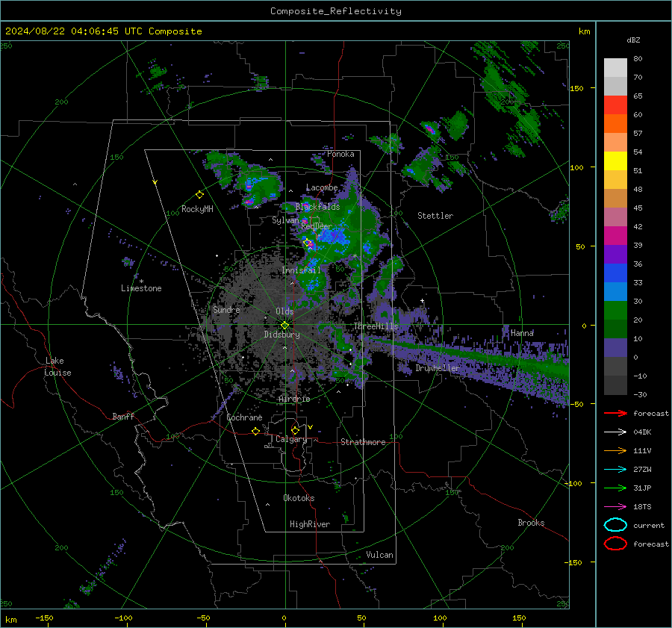Click the Limestone label
This screenshot has height=628, width=672.
pyautogui.click(x=141, y=288)
